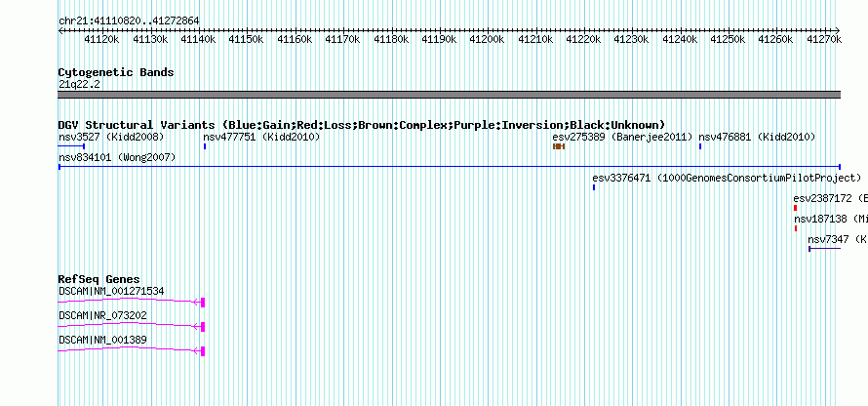868x406 pixels.
Task: Click the DSCAM NM_001389 magenta exon block
Action: [x=203, y=351]
